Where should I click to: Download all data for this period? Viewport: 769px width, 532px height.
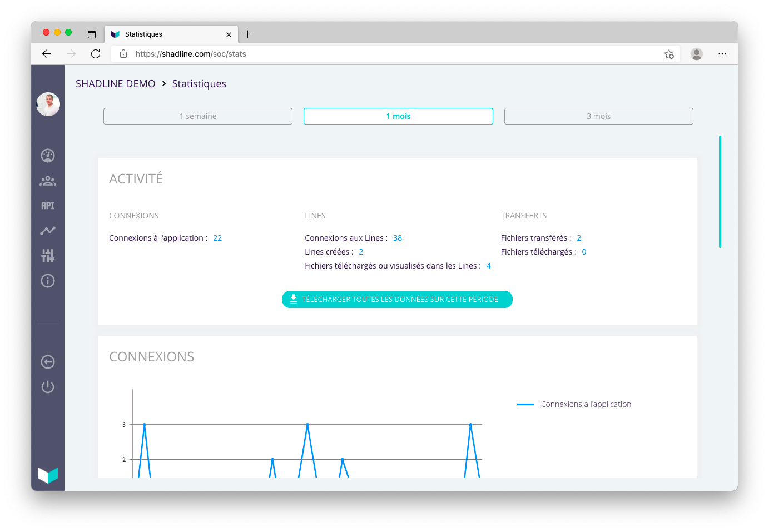point(397,299)
